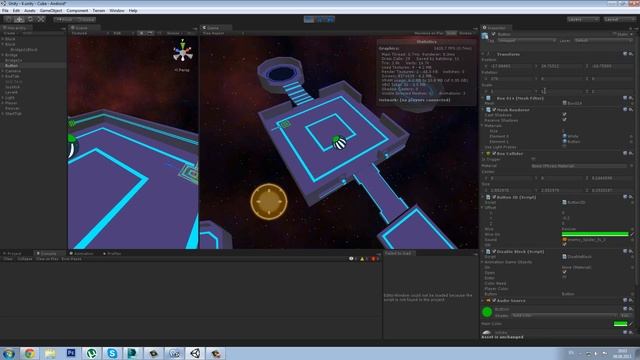Click the scene orientation gizmo
The height and width of the screenshot is (360, 640).
(x=182, y=52)
